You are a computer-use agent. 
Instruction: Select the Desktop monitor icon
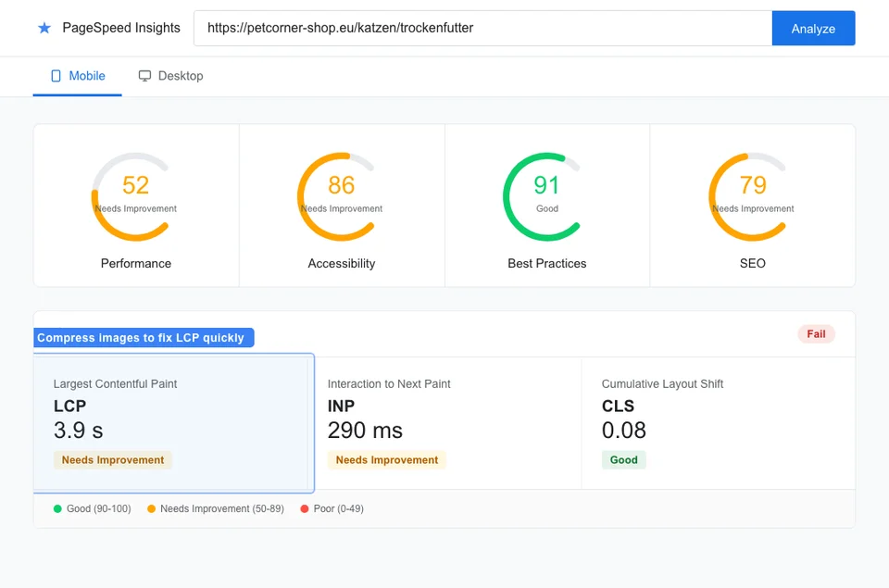click(x=144, y=76)
